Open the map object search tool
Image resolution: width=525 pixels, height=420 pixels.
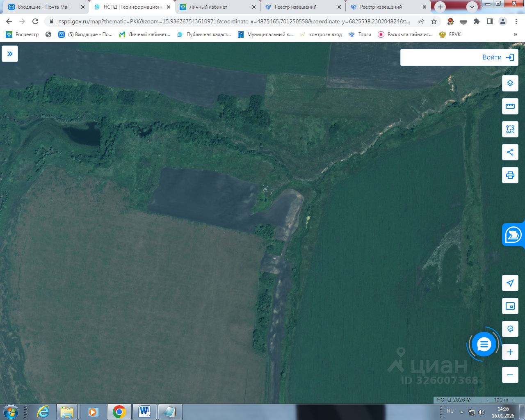(x=510, y=329)
